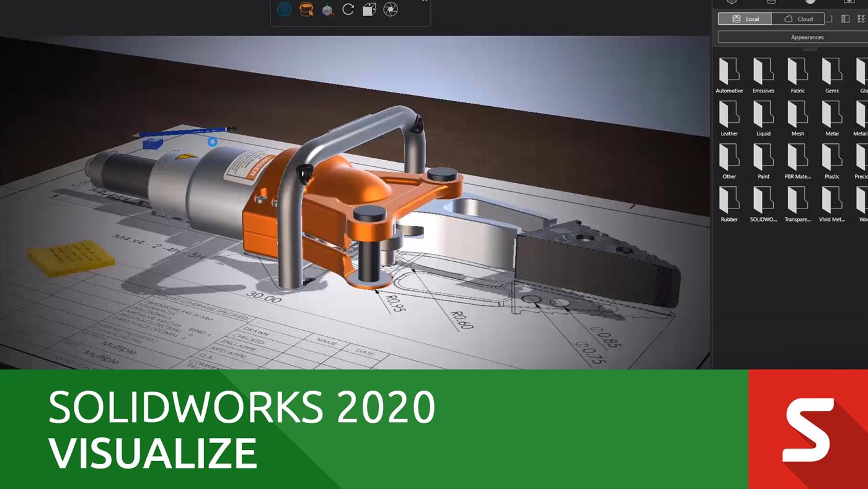This screenshot has width=868, height=489.
Task: Open the Metal appearances folder
Action: (x=831, y=119)
